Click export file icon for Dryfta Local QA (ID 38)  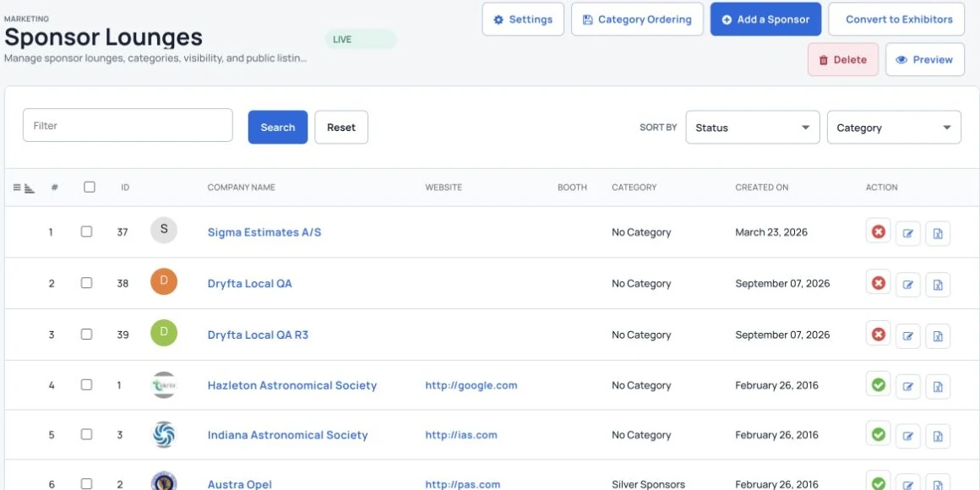(x=938, y=285)
